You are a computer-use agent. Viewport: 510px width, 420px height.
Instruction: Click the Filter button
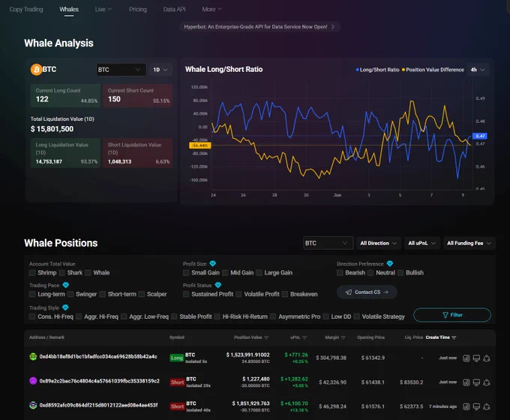452,315
